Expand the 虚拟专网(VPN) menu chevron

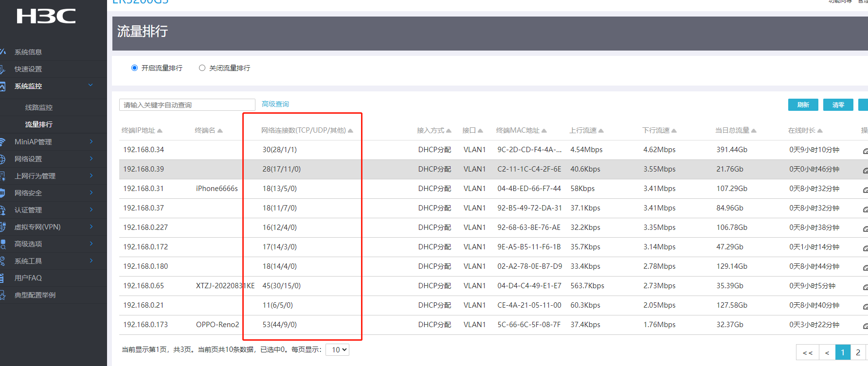[x=91, y=227]
